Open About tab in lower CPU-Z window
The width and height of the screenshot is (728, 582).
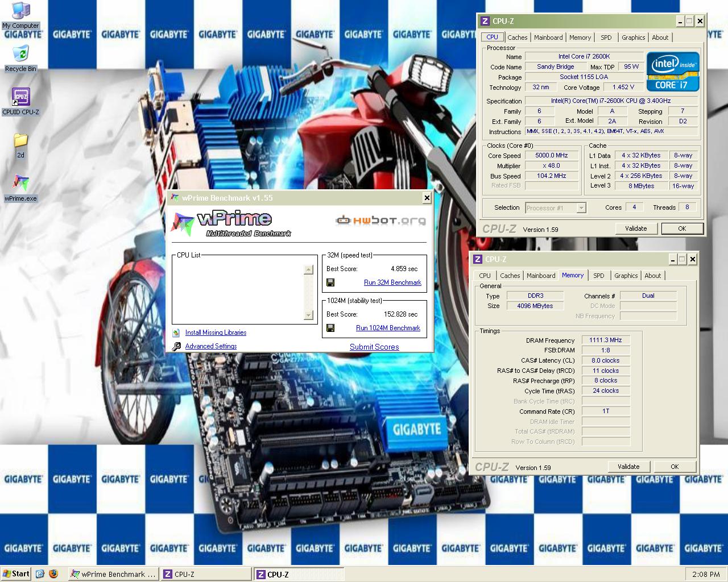(x=653, y=276)
